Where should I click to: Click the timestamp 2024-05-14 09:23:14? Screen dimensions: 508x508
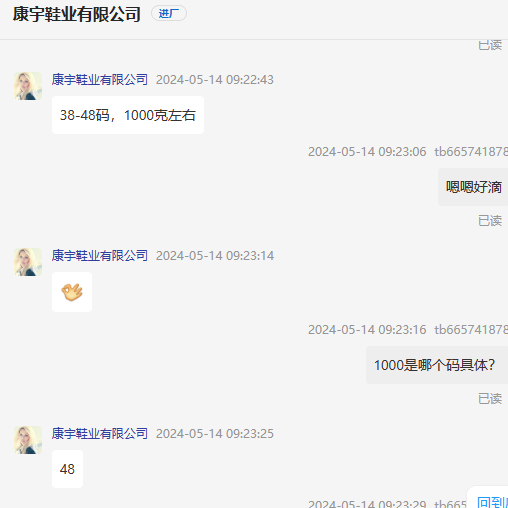(215, 256)
